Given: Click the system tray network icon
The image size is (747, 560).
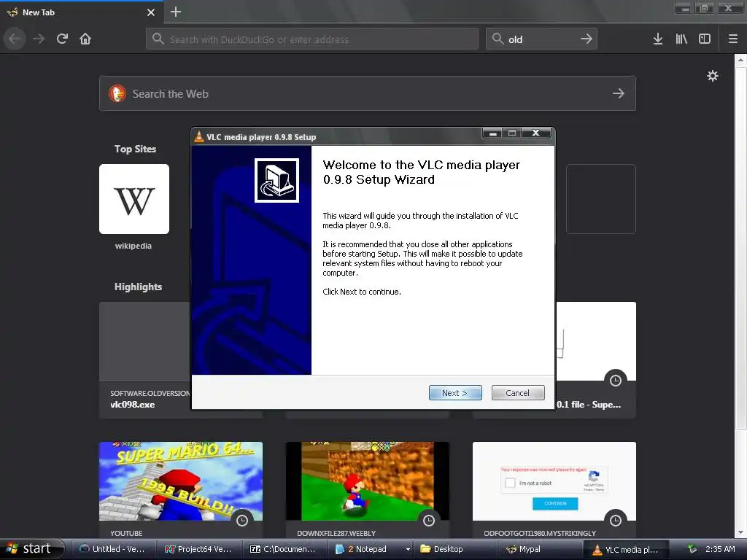Looking at the screenshot, I should point(692,549).
